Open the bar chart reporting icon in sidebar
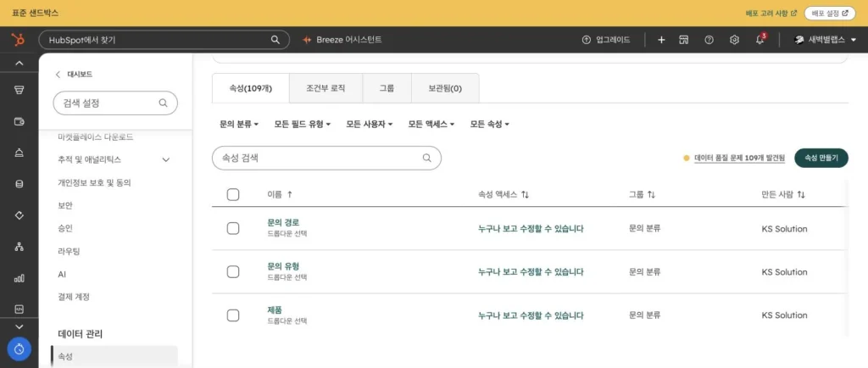Screen dimensions: 868x368 coord(19,278)
